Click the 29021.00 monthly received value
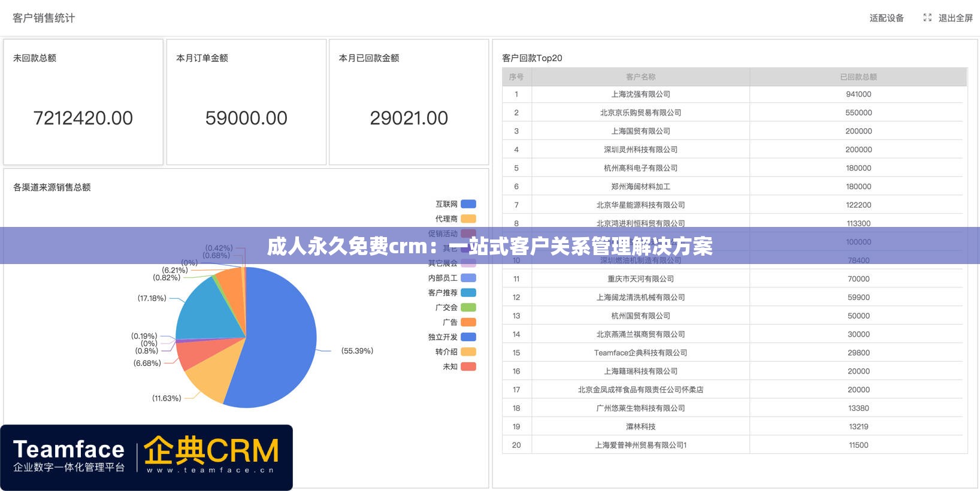The image size is (980, 491). 409,118
